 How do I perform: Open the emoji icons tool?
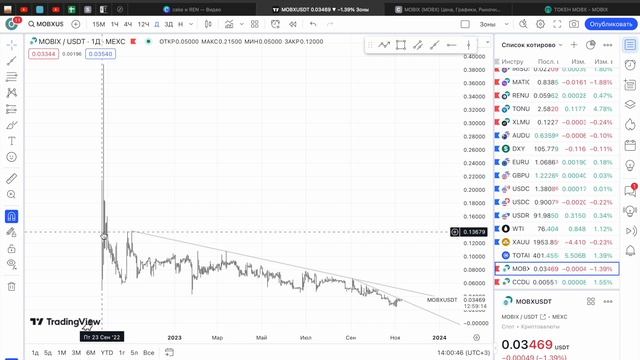coord(11,157)
